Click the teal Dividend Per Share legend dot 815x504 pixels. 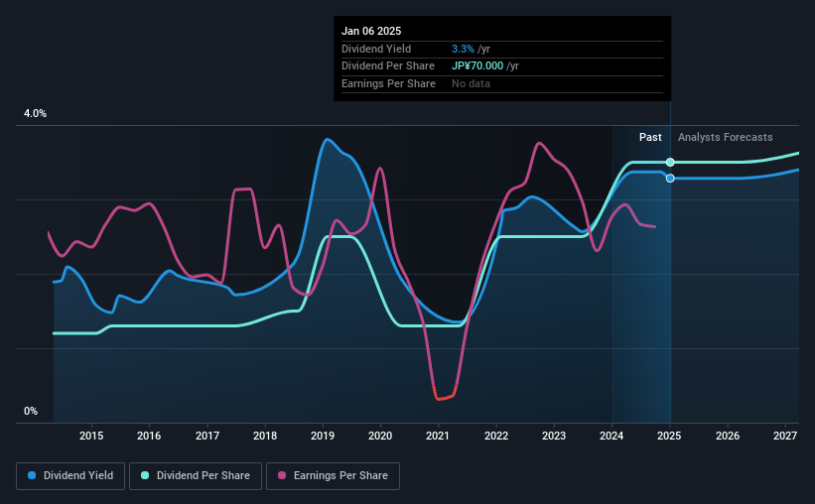click(x=145, y=475)
